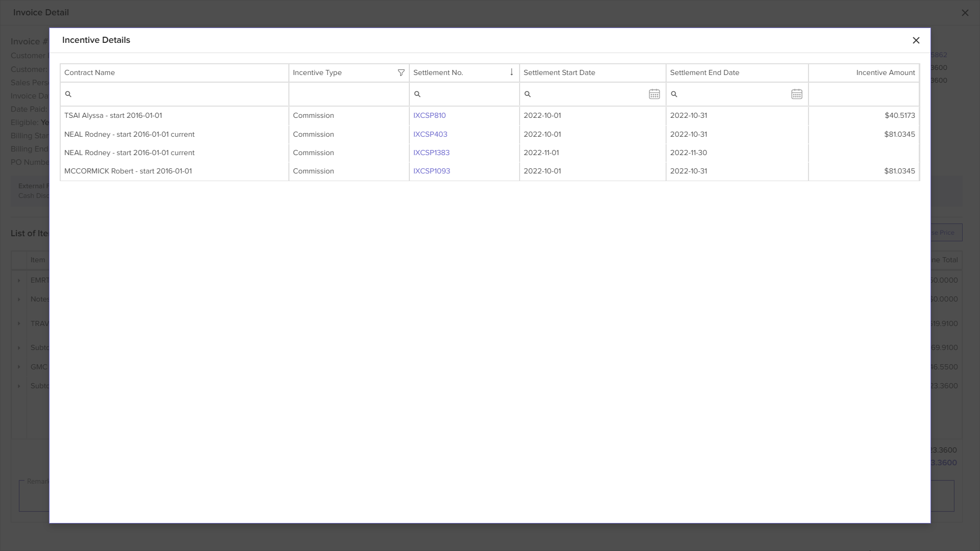The image size is (980, 551).
Task: Open the Settlement End Date calendar picker
Action: (796, 94)
